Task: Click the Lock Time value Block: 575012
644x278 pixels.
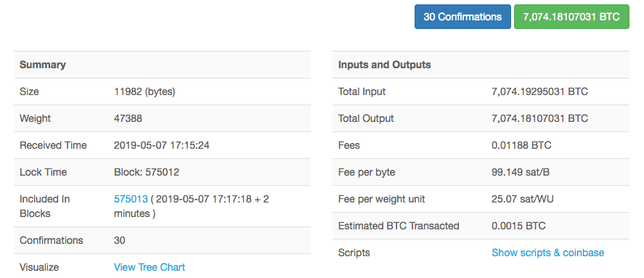Action: click(x=146, y=172)
